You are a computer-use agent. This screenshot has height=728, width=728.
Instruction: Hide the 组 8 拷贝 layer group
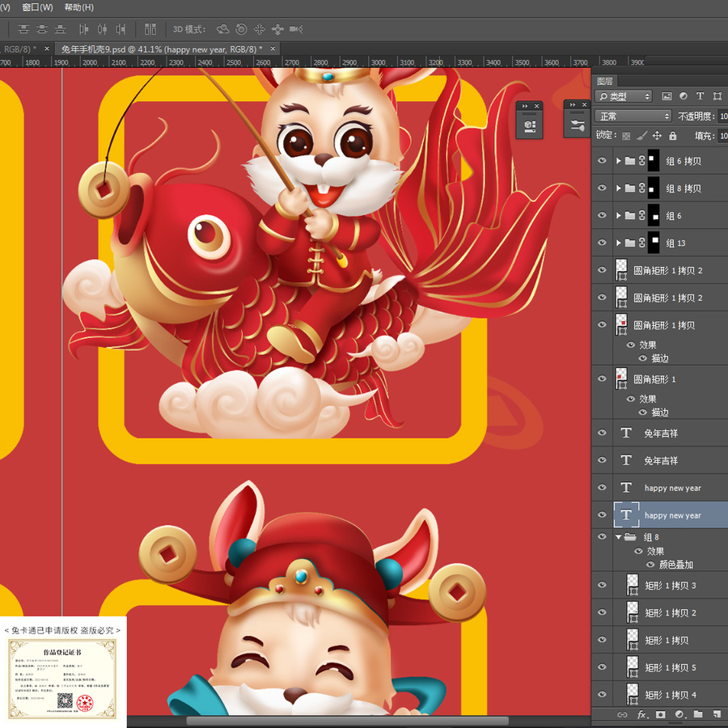[602, 188]
